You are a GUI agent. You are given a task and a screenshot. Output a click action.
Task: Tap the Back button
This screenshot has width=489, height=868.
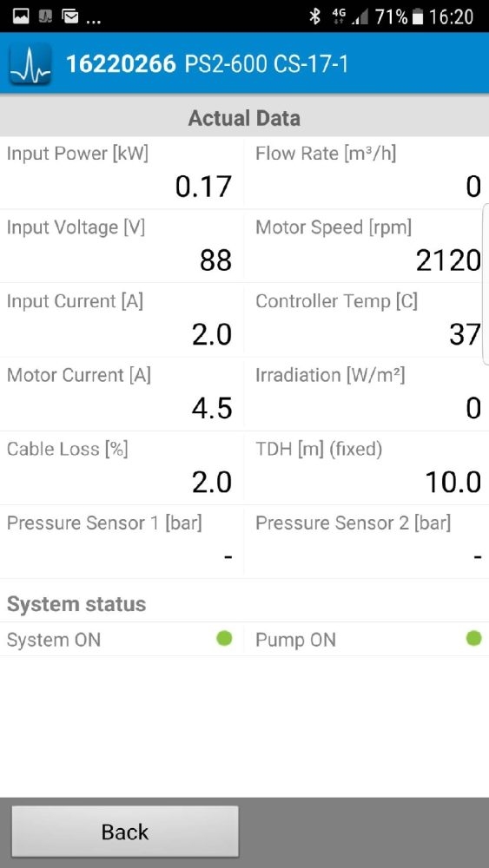coord(125,832)
